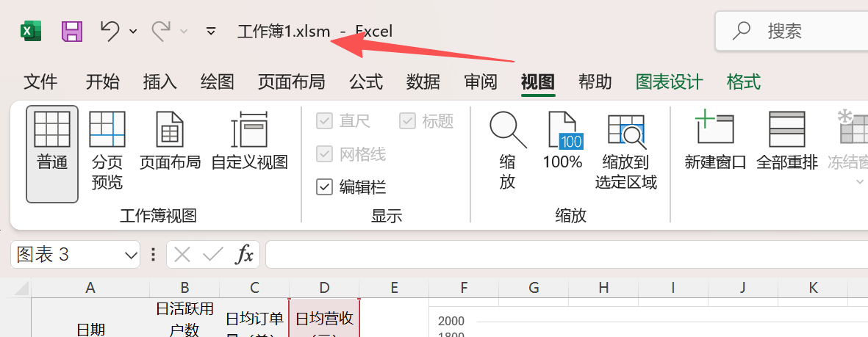The height and width of the screenshot is (337, 868).
Task: Select column B header
Action: [x=185, y=287]
